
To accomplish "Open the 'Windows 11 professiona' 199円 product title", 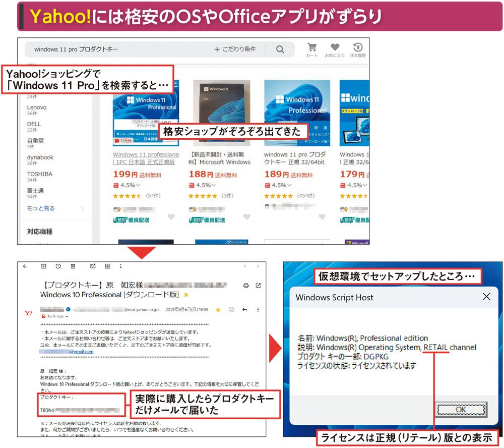I will (x=146, y=158).
